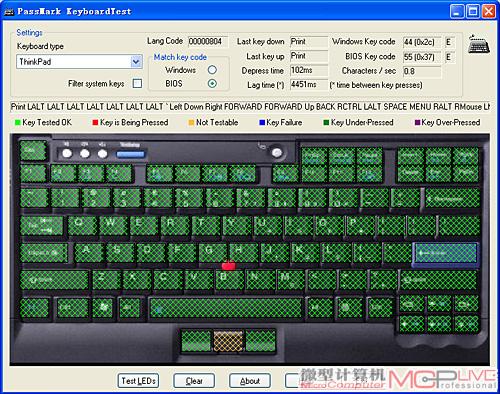Click the Q key on virtual keyboard
This screenshot has width=500, height=394.
82,226
